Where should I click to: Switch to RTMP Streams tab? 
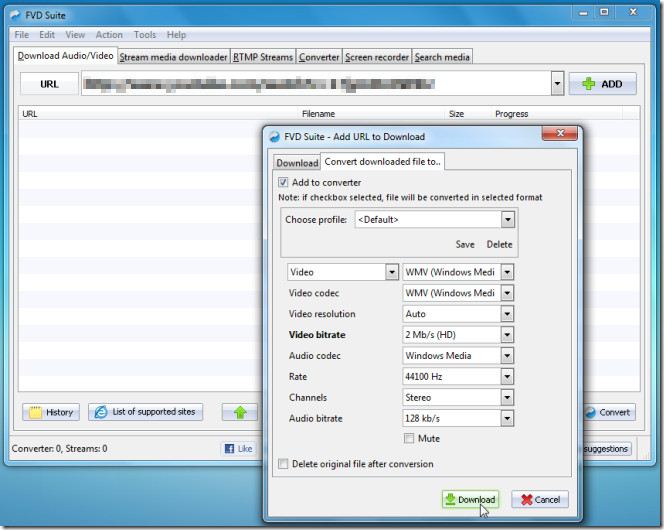coord(263,57)
